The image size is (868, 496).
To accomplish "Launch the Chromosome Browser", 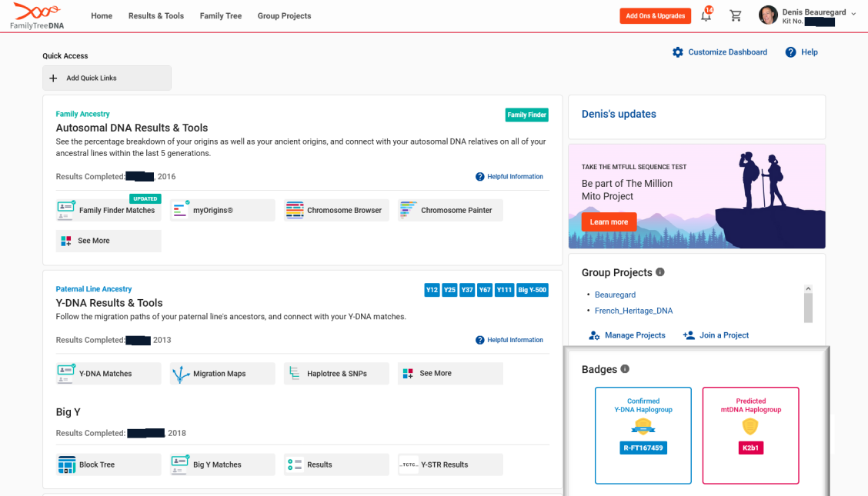I will click(x=336, y=210).
